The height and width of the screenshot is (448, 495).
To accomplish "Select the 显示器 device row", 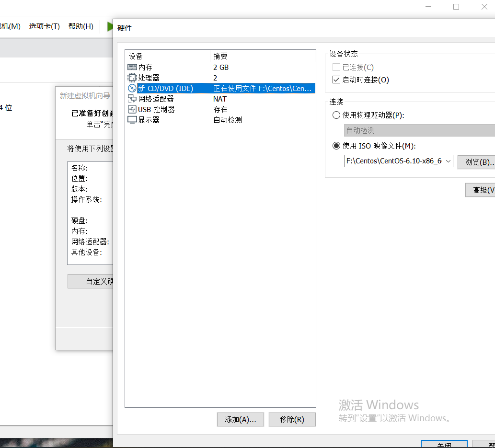I will (220, 120).
